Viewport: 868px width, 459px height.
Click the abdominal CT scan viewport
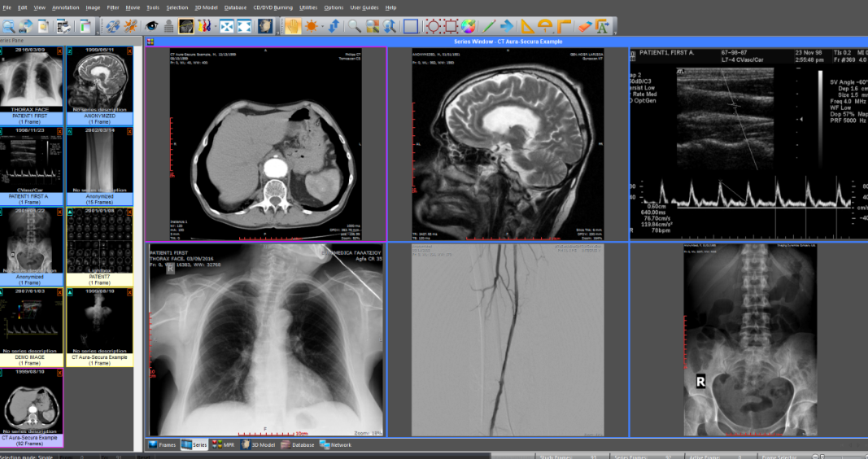266,144
